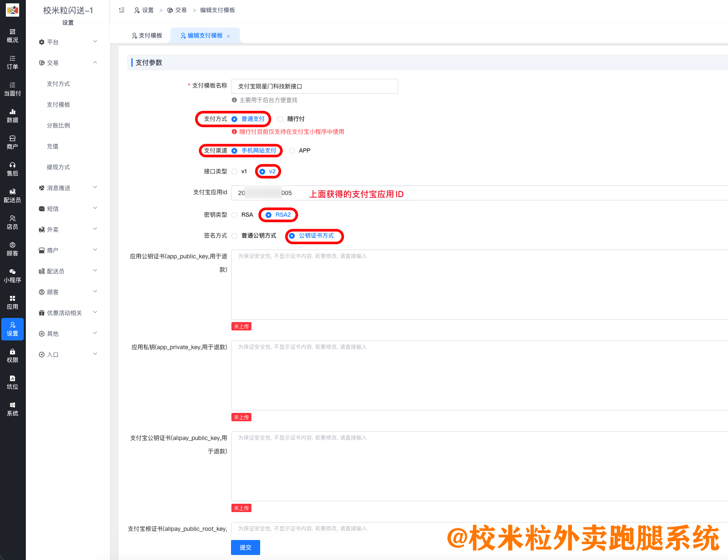This screenshot has height=560, width=728.
Task: Click the 权限 permissions lock icon
Action: 13,356
